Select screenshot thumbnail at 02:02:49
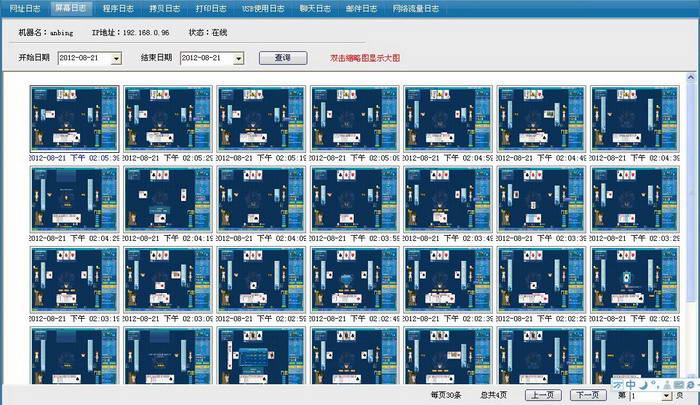 click(354, 280)
